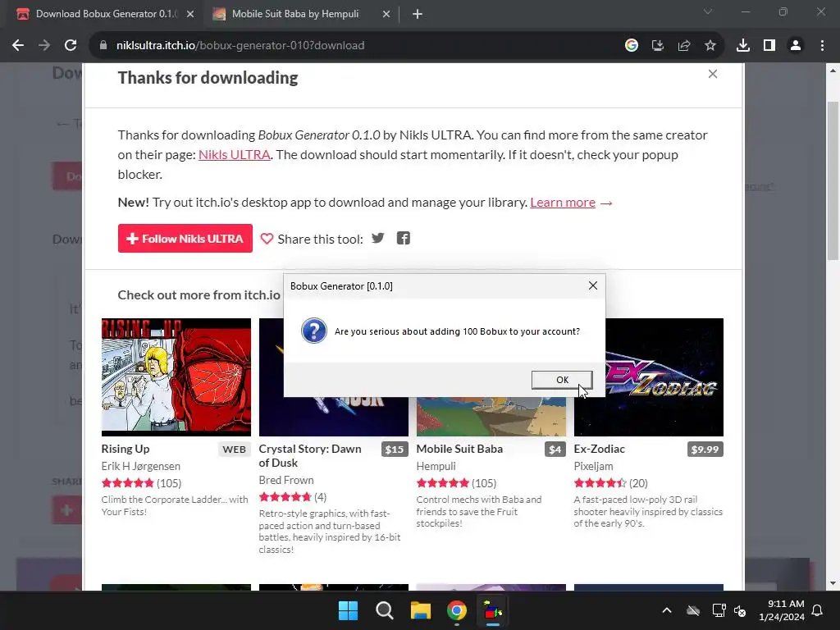
Task: Open Windows taskbar search
Action: (384, 610)
